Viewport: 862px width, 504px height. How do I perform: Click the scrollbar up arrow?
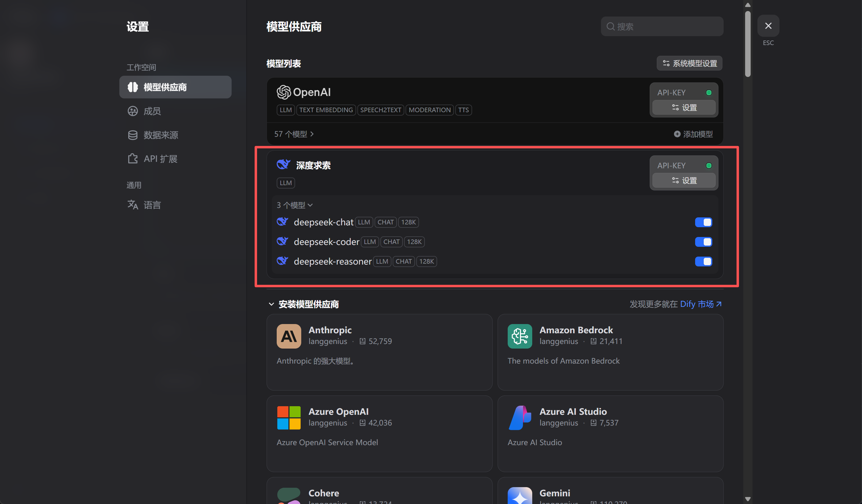[748, 5]
